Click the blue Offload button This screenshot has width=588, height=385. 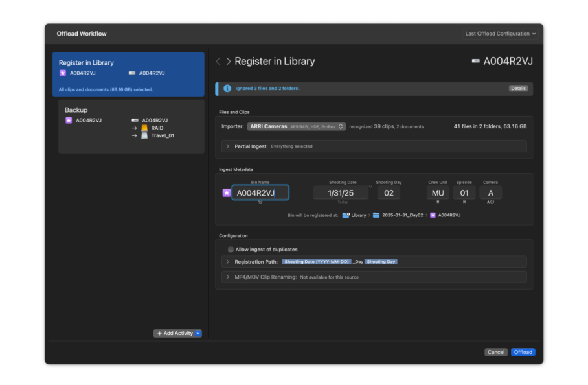[523, 352]
